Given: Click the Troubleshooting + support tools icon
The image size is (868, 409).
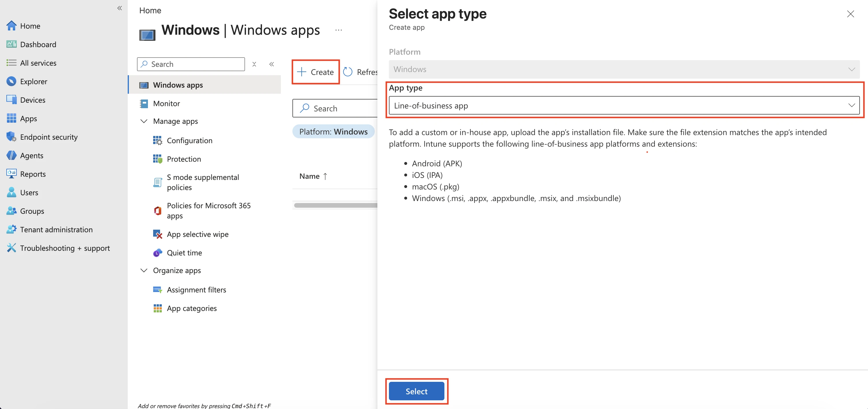Looking at the screenshot, I should pyautogui.click(x=12, y=248).
